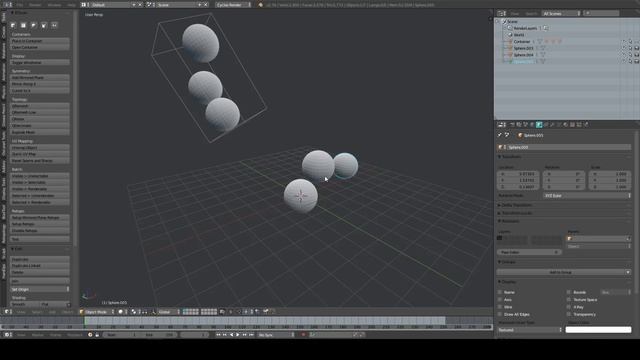Click the outliner editor type icon
This screenshot has width=640, height=360.
coord(502,13)
